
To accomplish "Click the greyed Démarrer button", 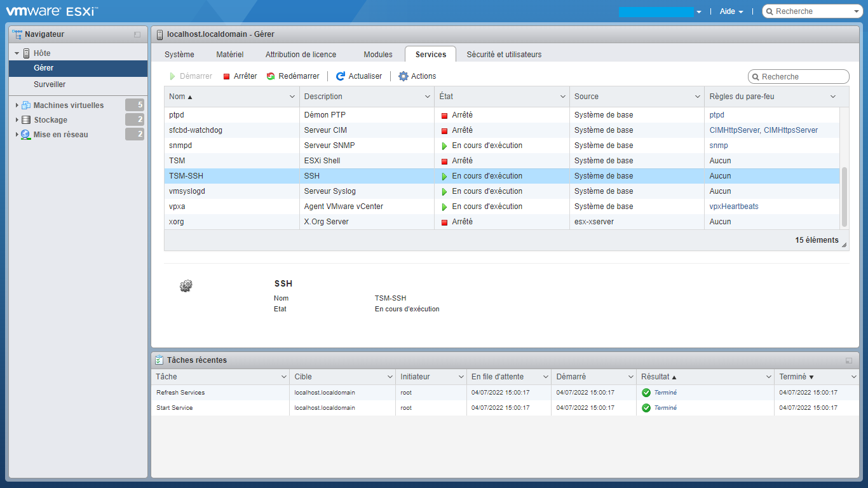I will coord(191,76).
